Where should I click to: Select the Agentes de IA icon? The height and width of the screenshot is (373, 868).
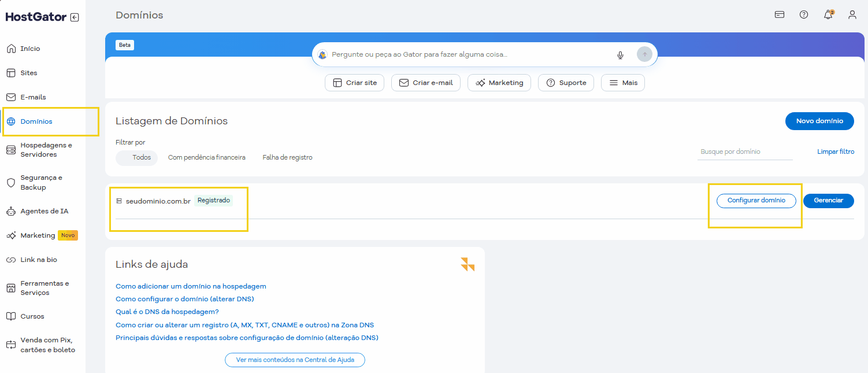click(x=10, y=210)
